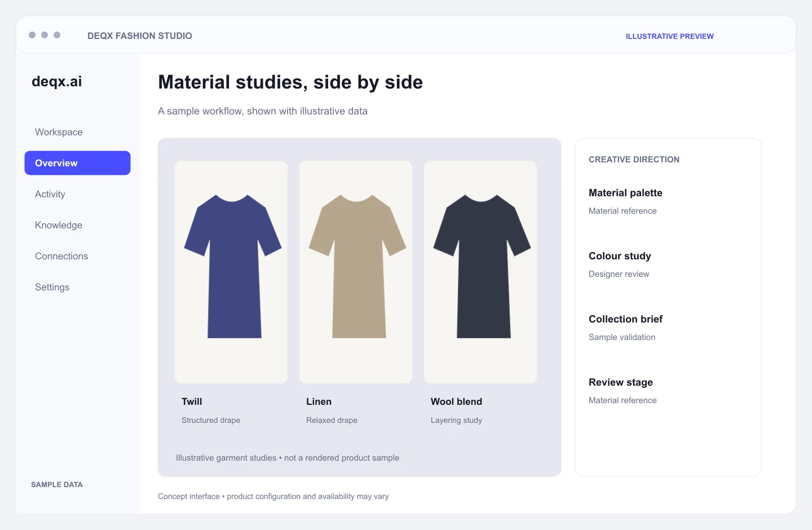The height and width of the screenshot is (530, 812).
Task: Select Overview in the sidebar
Action: 77,163
